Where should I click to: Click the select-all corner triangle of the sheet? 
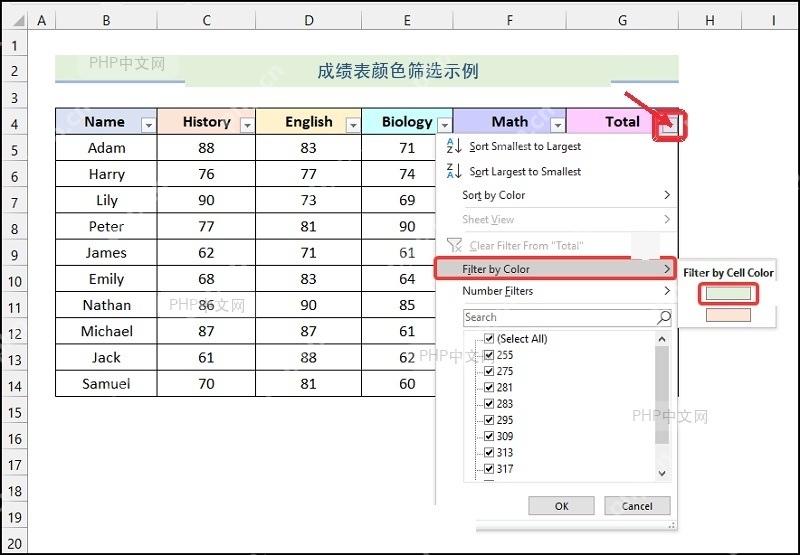(x=18, y=20)
